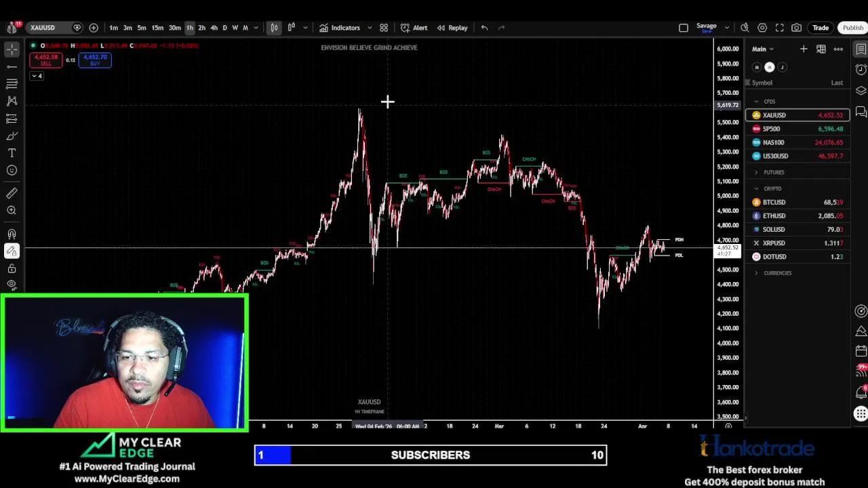Viewport: 868px width, 488px height.
Task: Toggle hide all drawings eye
Action: click(12, 285)
